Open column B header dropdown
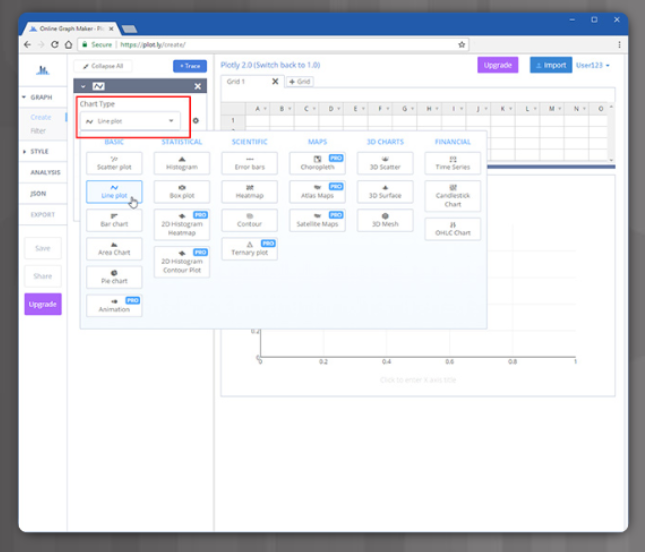 coord(290,109)
